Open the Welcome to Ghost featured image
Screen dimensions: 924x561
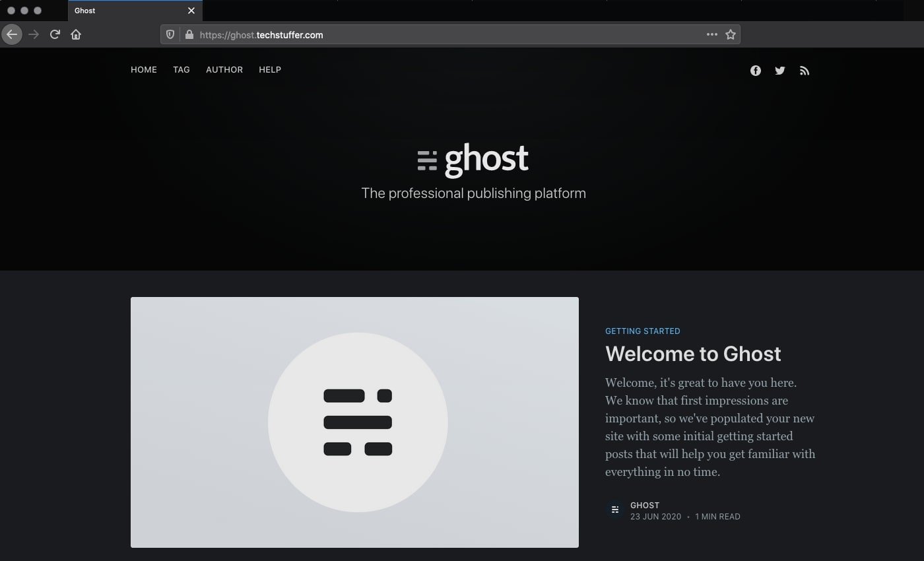(354, 422)
